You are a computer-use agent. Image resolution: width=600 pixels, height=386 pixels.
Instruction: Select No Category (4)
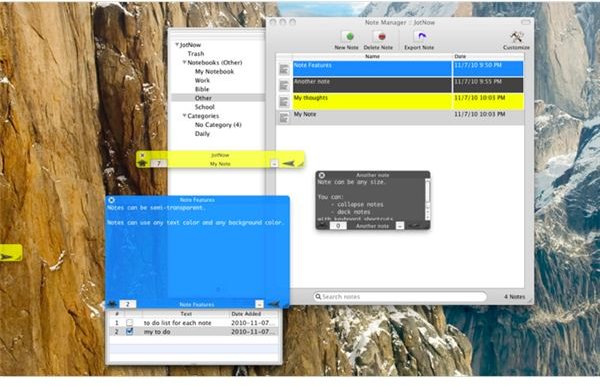[x=218, y=125]
